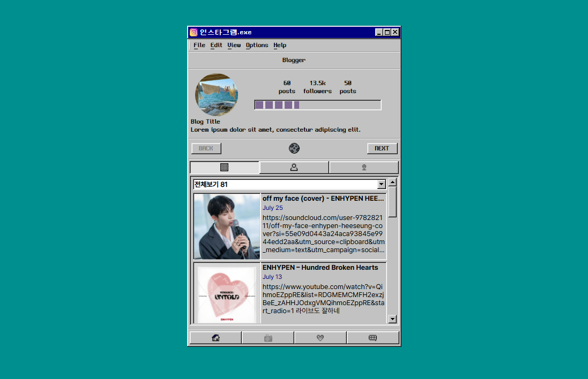Open the Options menu
This screenshot has width=588, height=379.
[257, 46]
